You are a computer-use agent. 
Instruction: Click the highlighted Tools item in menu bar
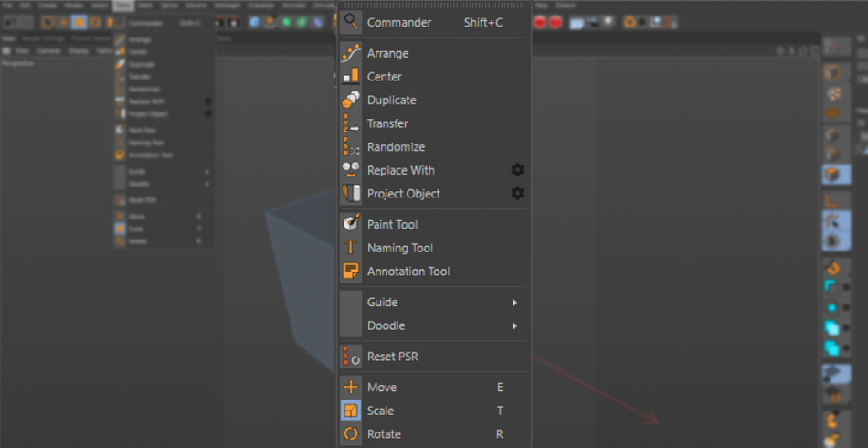coord(123,5)
